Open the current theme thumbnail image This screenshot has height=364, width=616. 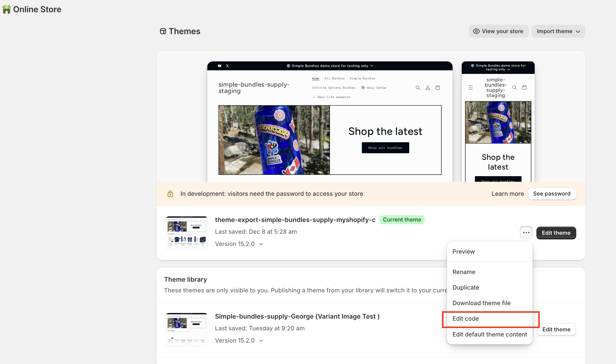pos(186,233)
